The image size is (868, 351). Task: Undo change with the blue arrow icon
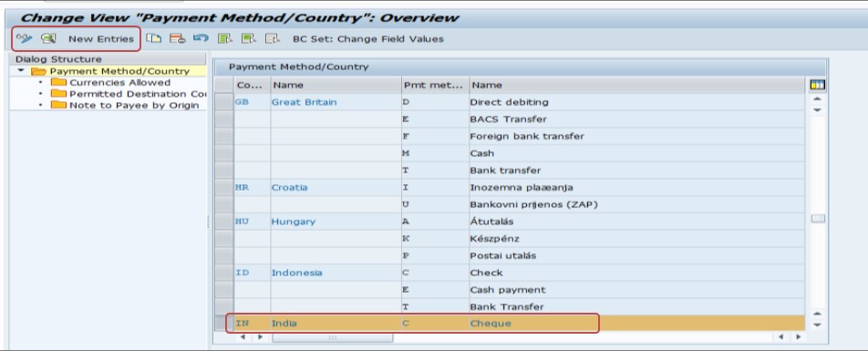201,39
